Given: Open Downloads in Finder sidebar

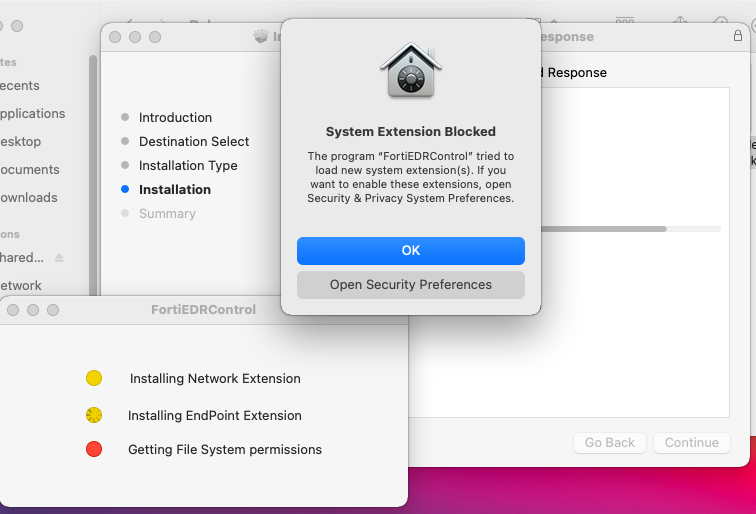Looking at the screenshot, I should [x=28, y=197].
